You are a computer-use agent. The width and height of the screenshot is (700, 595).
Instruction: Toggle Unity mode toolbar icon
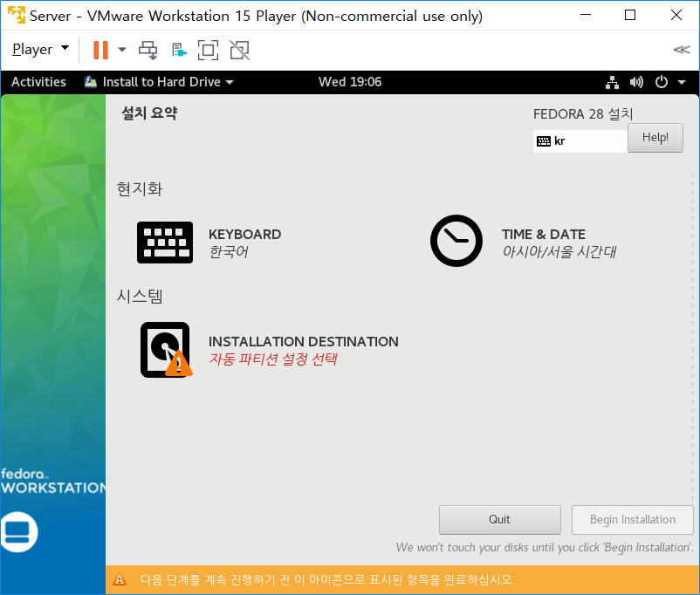240,50
